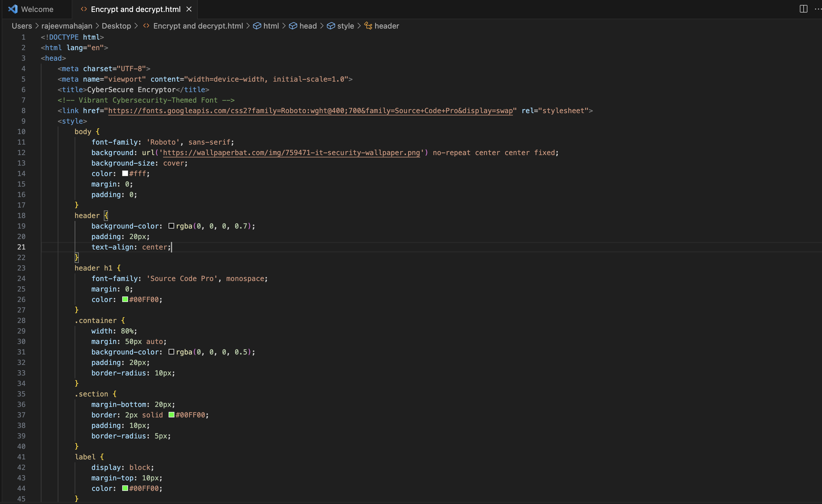Close the Encrypt and decrypt.html tab
The height and width of the screenshot is (504, 822).
tap(189, 9)
